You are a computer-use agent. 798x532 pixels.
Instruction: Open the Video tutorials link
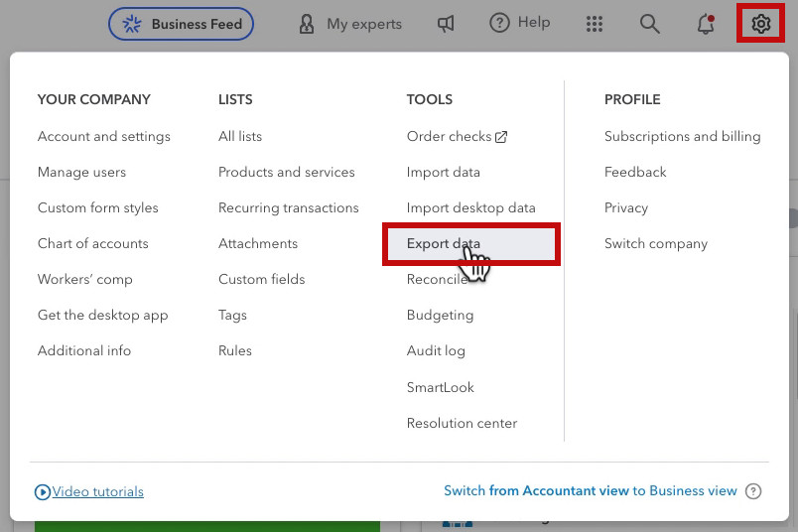97,491
